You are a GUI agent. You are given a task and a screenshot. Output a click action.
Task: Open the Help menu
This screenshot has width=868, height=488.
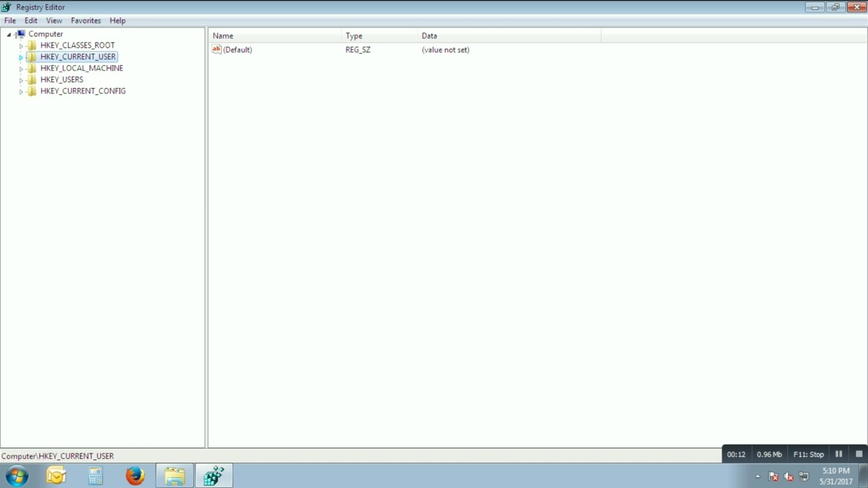coord(117,20)
